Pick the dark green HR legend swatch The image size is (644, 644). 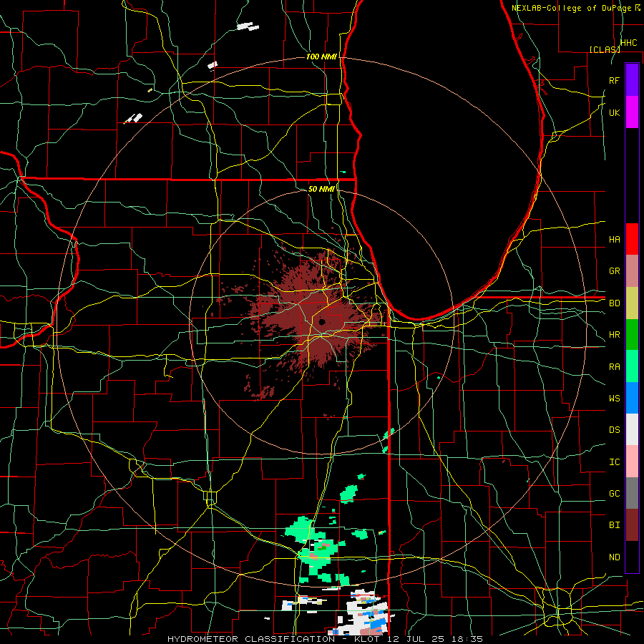tap(632, 335)
